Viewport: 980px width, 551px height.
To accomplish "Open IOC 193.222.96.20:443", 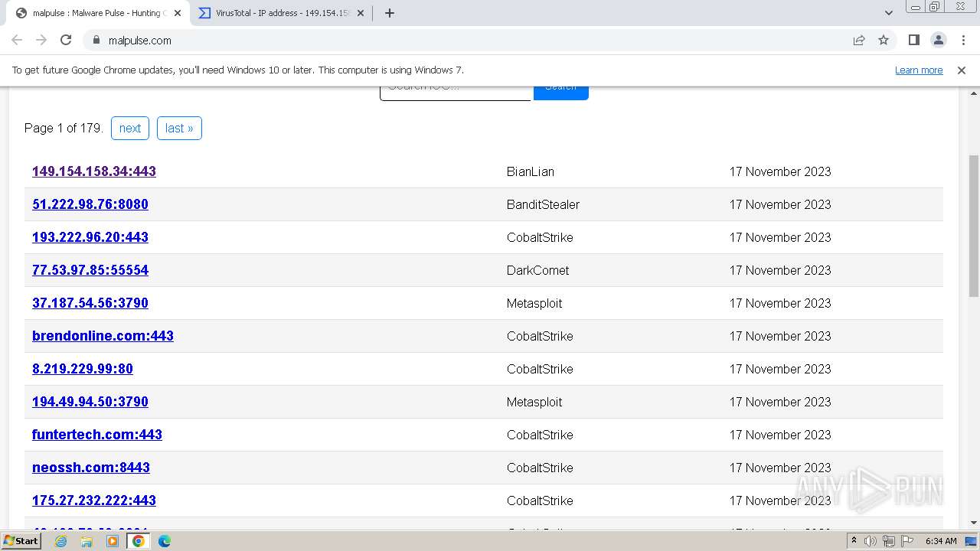I will point(90,237).
